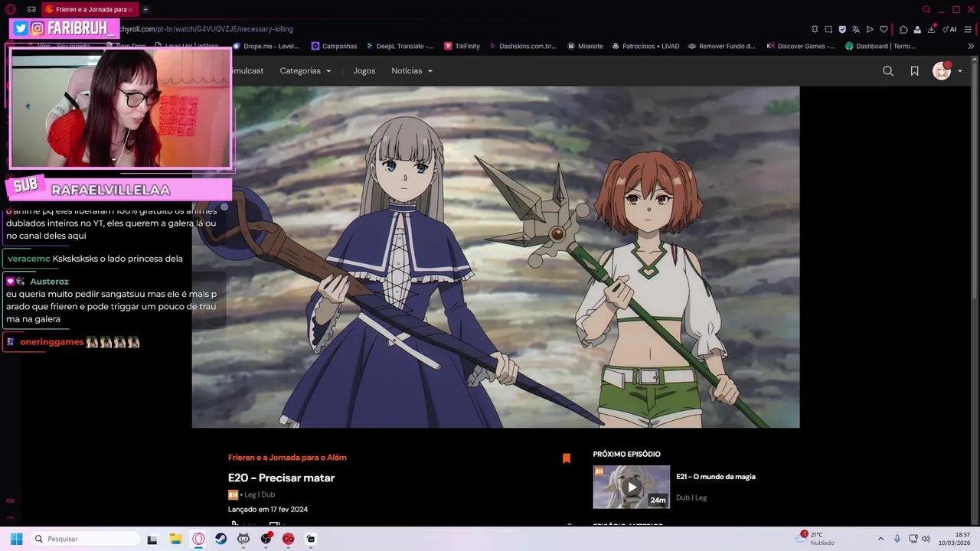Open the extensions cube icon
This screenshot has height=551, width=980.
click(903, 29)
